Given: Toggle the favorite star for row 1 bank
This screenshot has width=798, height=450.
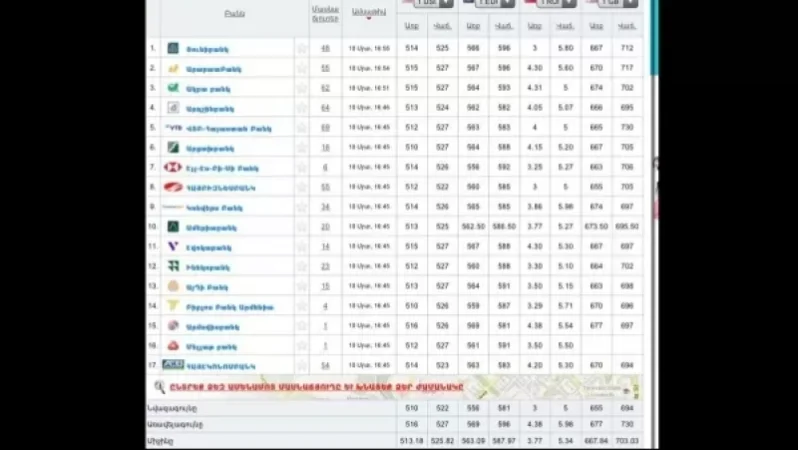Looking at the screenshot, I should coord(301,48).
